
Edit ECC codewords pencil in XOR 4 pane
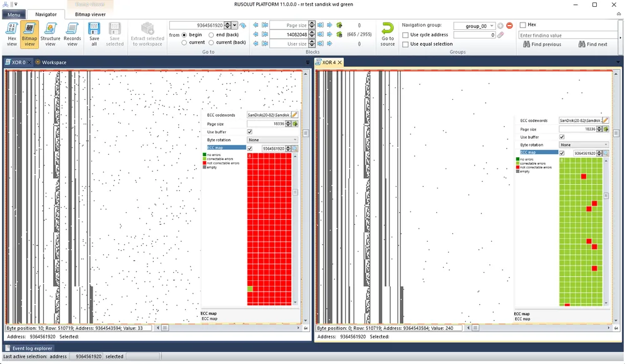(x=605, y=120)
